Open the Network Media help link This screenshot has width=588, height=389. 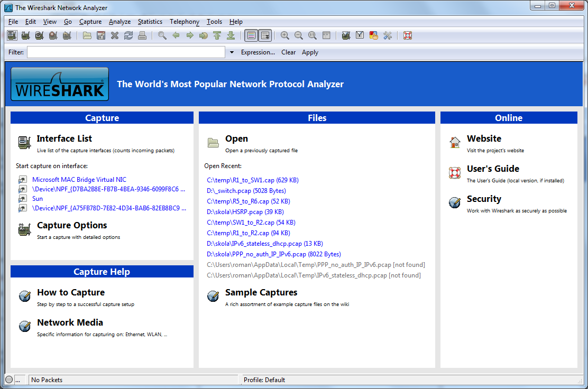point(70,322)
